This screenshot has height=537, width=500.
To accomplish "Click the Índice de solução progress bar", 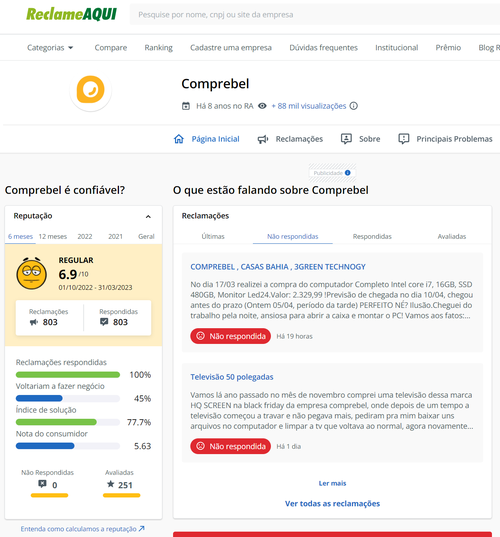I will [68, 422].
